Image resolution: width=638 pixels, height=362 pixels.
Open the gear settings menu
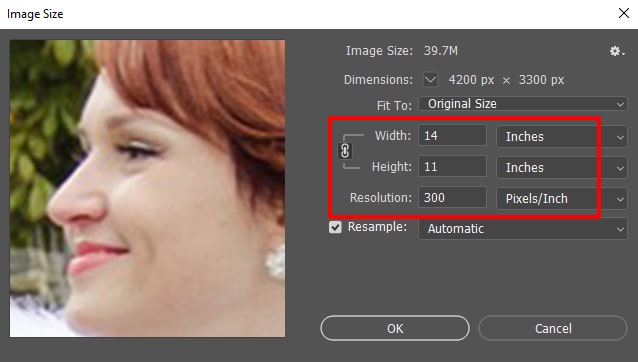[x=617, y=51]
